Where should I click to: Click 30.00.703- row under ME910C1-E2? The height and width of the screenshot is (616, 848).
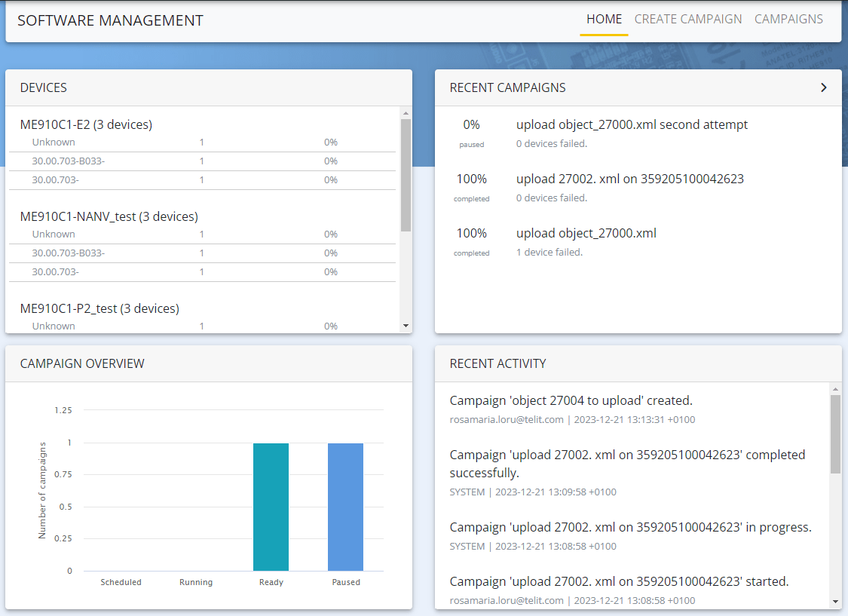pyautogui.click(x=202, y=180)
